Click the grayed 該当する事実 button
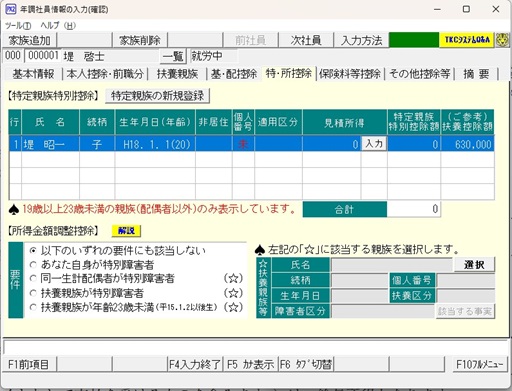The width and height of the screenshot is (512, 391). click(x=465, y=311)
